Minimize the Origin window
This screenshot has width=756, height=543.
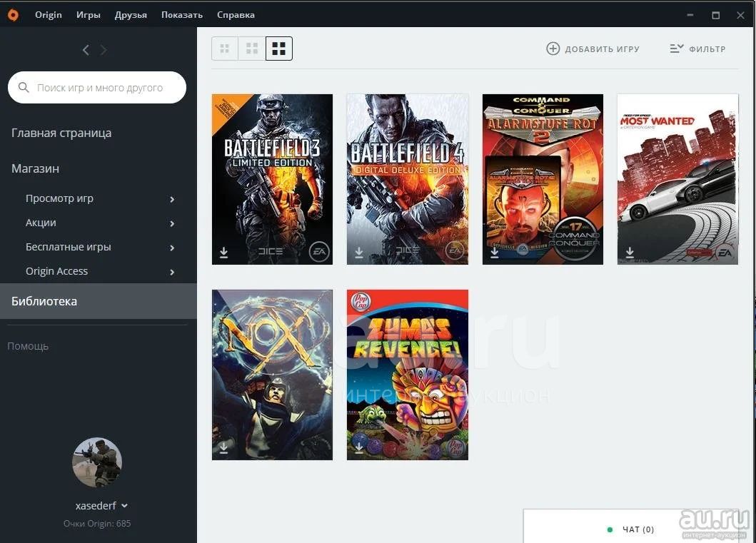(x=690, y=15)
